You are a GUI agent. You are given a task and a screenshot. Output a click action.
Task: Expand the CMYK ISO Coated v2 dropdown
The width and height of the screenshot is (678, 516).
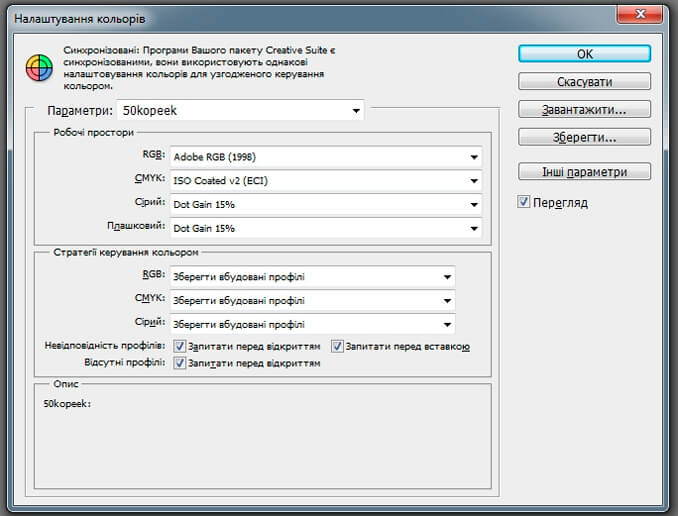[x=326, y=181]
